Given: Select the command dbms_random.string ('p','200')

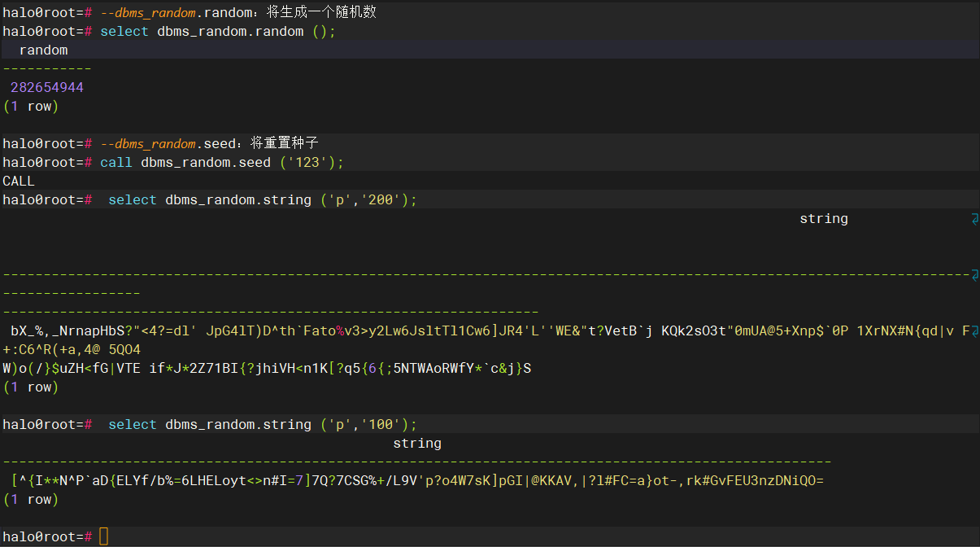Looking at the screenshot, I should point(263,199).
